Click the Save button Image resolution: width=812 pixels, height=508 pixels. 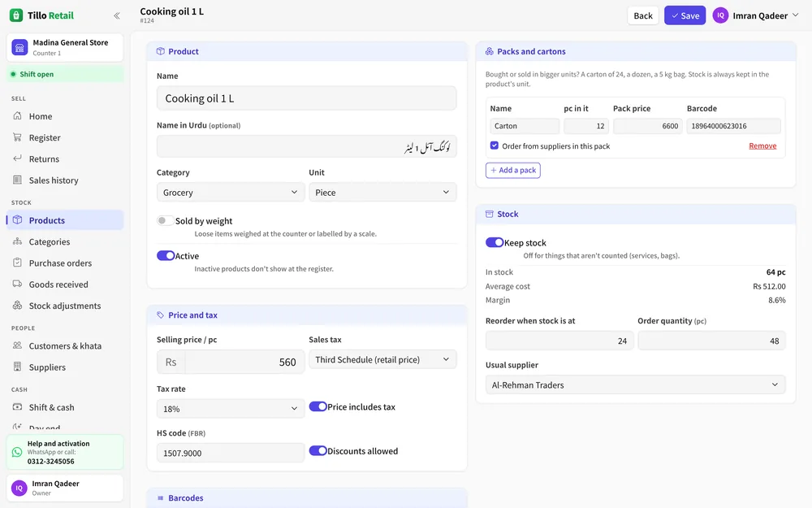pyautogui.click(x=685, y=15)
